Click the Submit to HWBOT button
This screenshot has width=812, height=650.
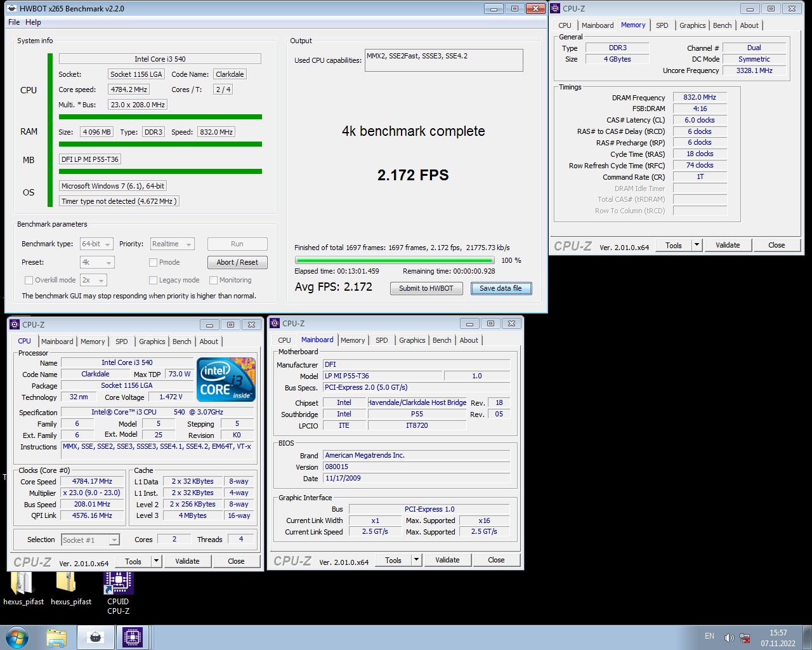(426, 288)
